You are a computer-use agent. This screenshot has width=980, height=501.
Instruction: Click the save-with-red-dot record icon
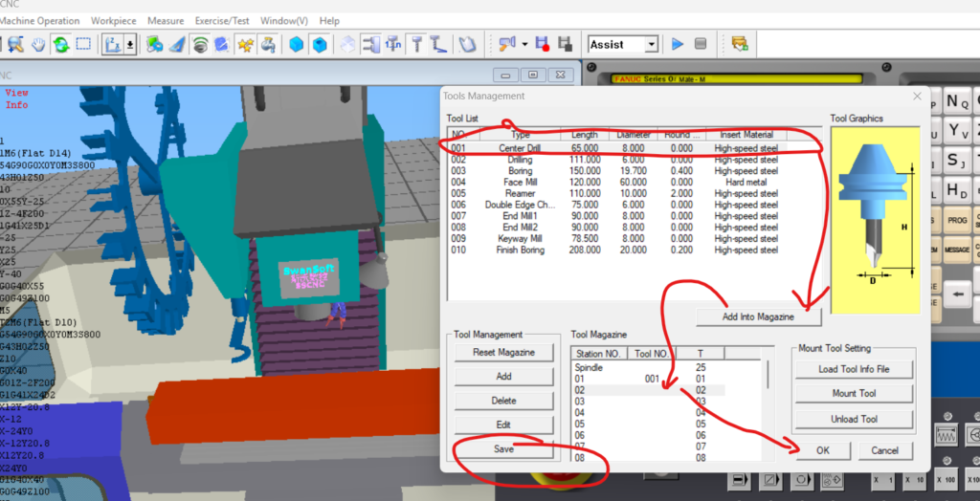543,45
